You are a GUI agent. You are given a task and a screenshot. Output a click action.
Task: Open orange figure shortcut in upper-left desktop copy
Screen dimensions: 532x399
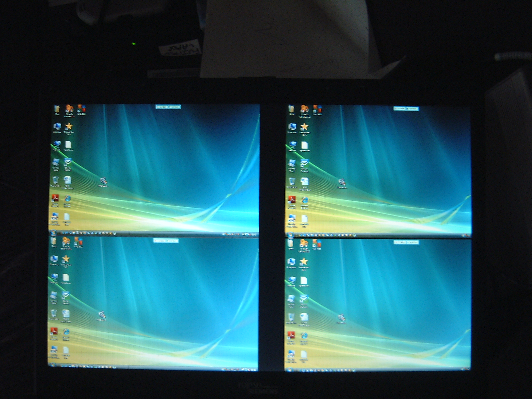[69, 109]
